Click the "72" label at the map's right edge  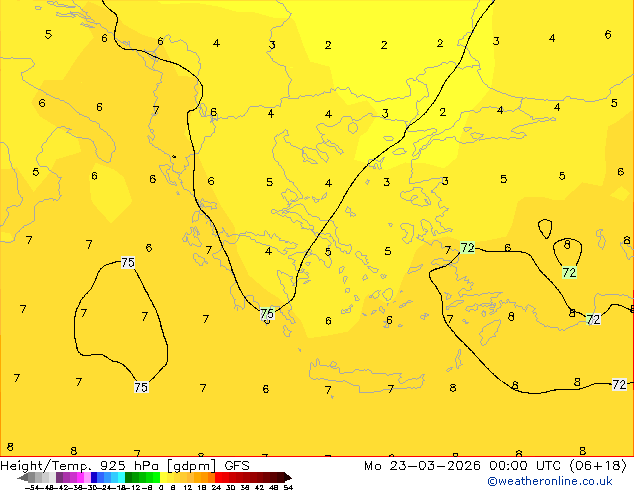click(x=619, y=384)
